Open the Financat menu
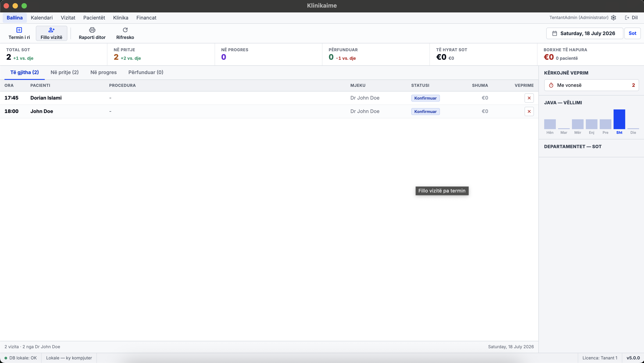The height and width of the screenshot is (363, 644). 146,18
